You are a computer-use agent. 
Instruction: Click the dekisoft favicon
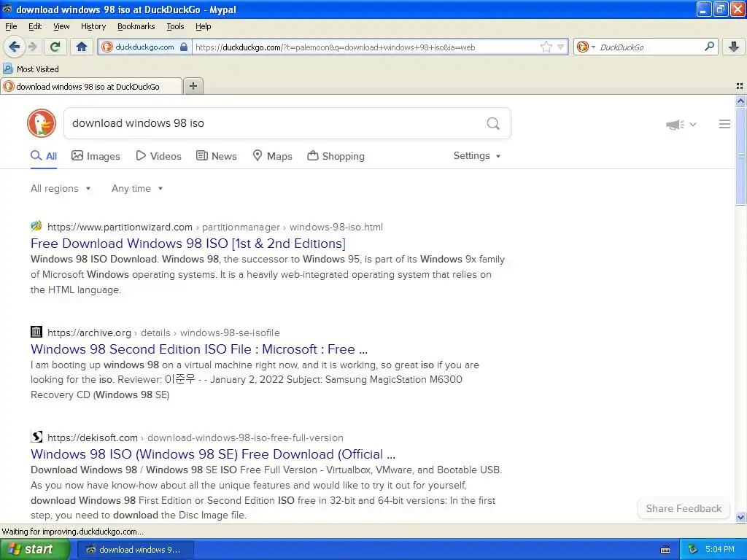pos(36,437)
